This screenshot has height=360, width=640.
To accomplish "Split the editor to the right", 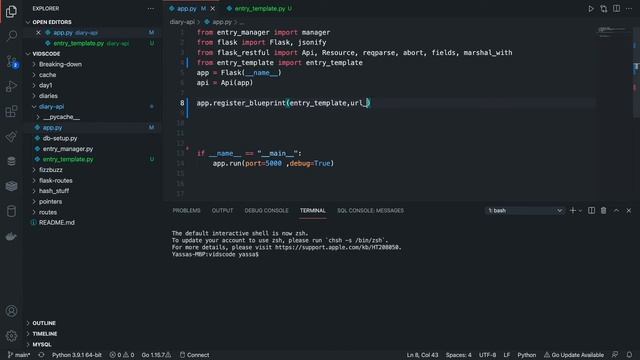I will (x=616, y=9).
